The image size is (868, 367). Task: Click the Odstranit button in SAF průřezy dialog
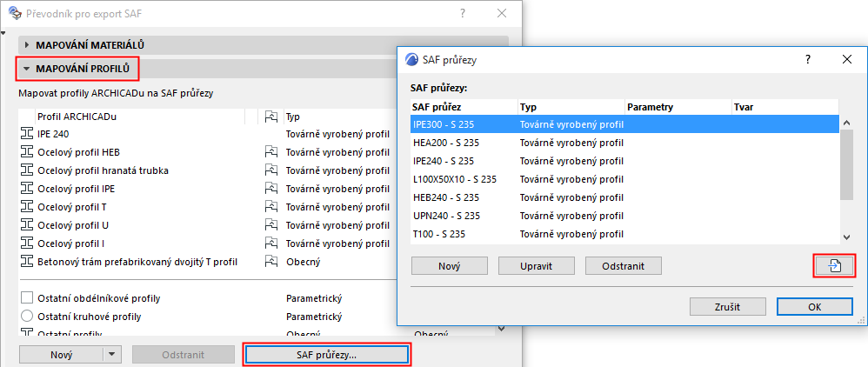click(624, 266)
